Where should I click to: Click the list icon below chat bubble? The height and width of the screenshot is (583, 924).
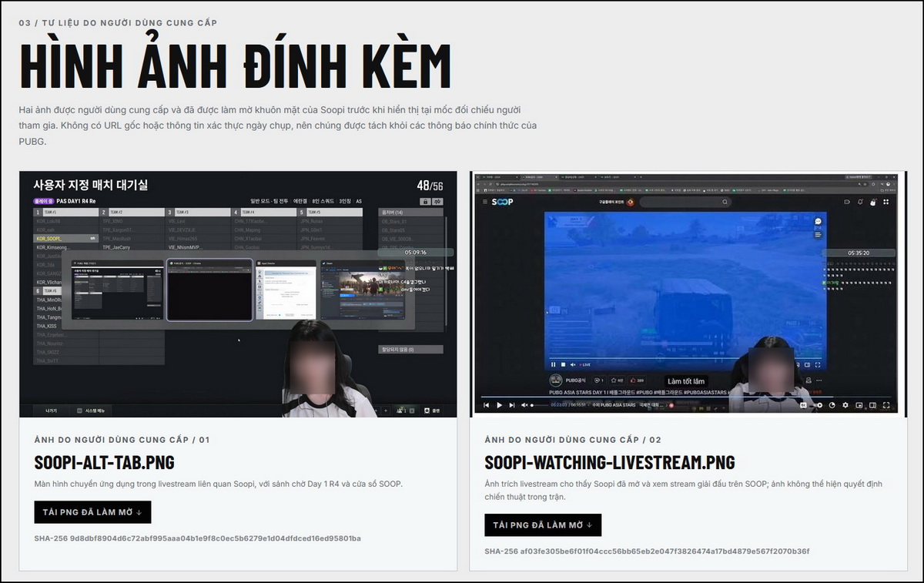(x=819, y=235)
